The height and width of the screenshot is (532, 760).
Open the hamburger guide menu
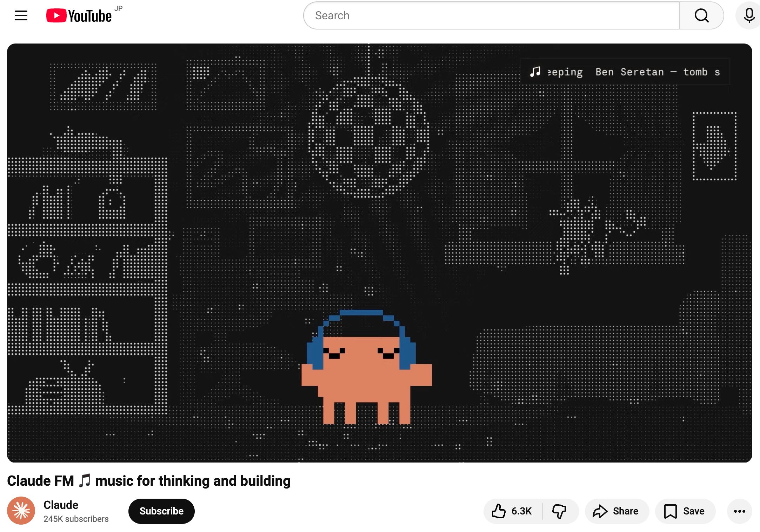point(21,15)
